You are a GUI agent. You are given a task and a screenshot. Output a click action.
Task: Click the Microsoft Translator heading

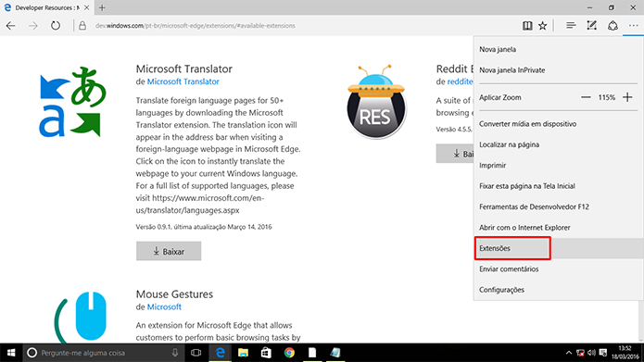[184, 69]
